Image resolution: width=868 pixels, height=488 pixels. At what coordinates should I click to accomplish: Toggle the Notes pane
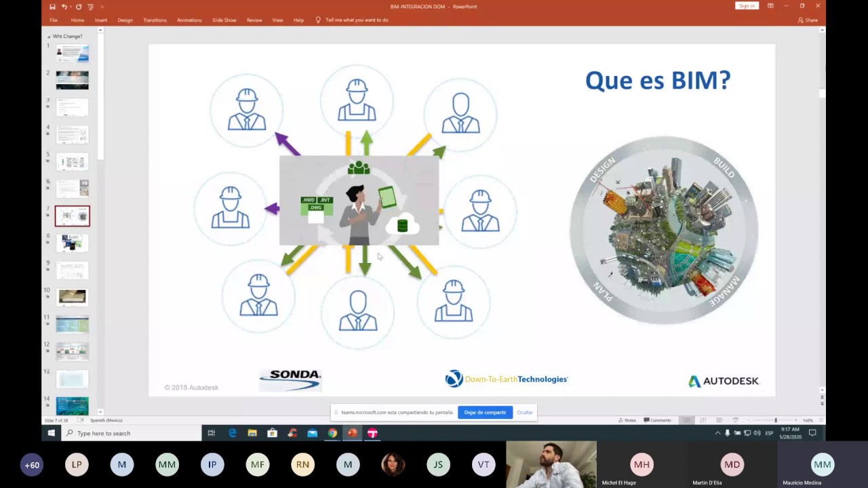[x=627, y=420]
